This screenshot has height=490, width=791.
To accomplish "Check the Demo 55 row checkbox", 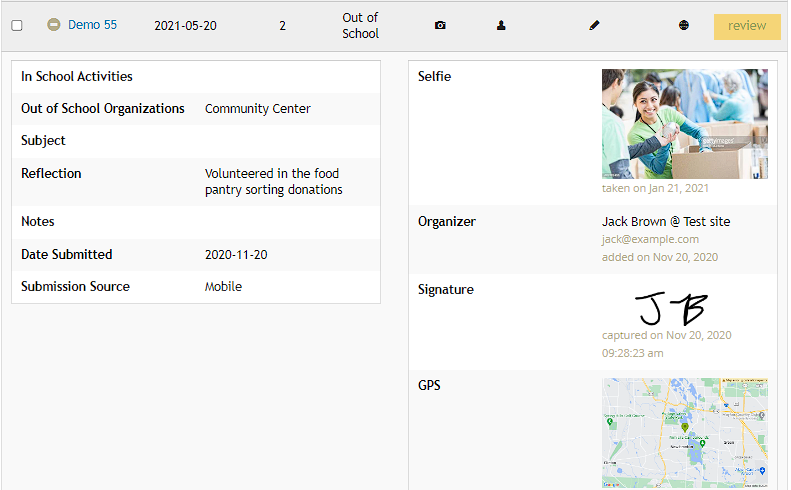I will tap(17, 26).
